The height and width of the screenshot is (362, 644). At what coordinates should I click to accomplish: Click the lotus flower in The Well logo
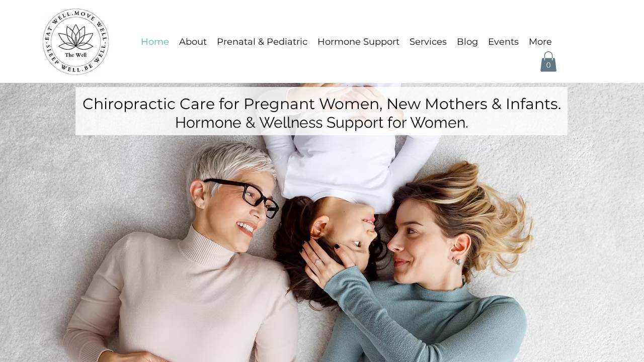(76, 37)
